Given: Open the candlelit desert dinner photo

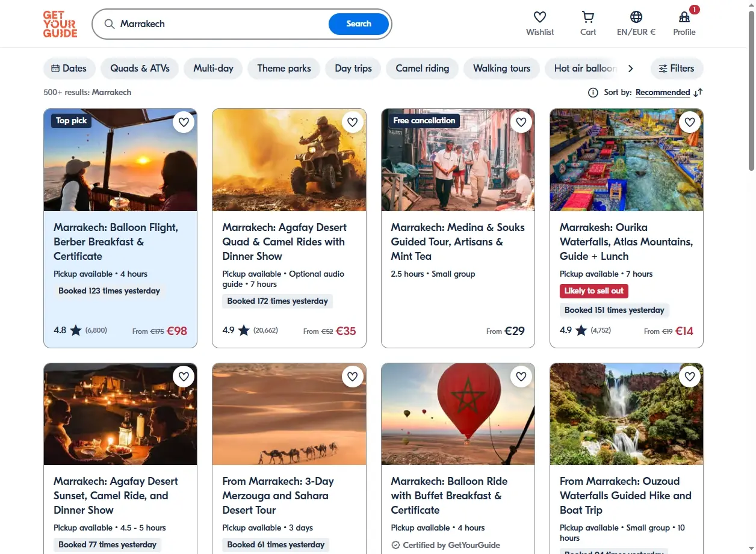Looking at the screenshot, I should (x=120, y=414).
